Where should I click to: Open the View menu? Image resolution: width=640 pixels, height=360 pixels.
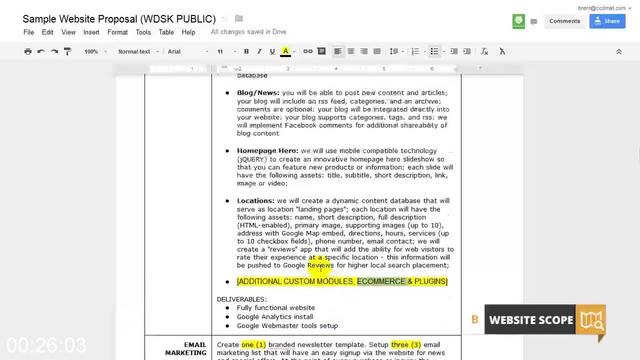(x=68, y=32)
